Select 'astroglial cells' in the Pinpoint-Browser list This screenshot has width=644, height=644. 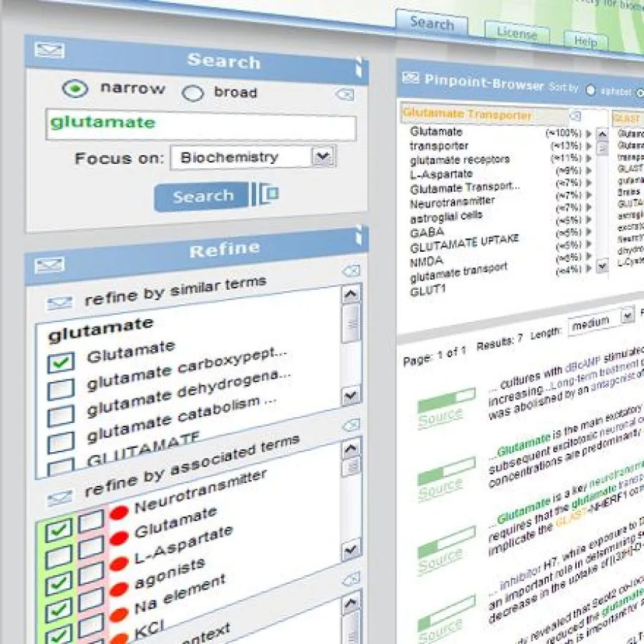coord(447,216)
